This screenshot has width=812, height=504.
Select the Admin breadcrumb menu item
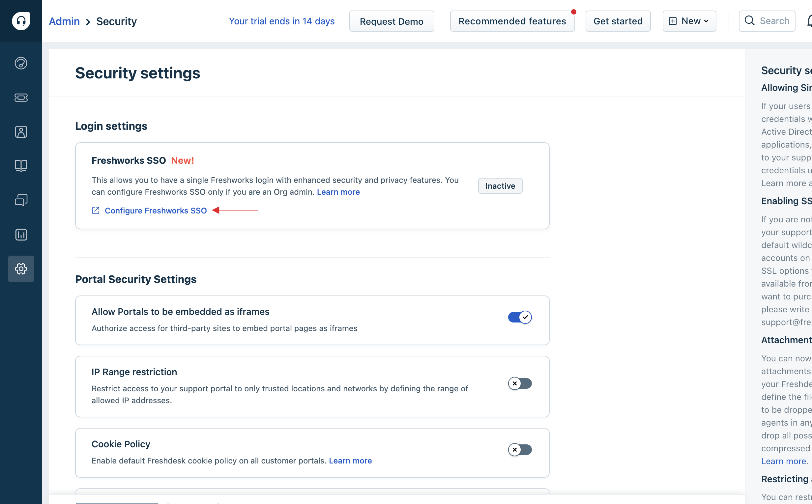[x=63, y=21]
